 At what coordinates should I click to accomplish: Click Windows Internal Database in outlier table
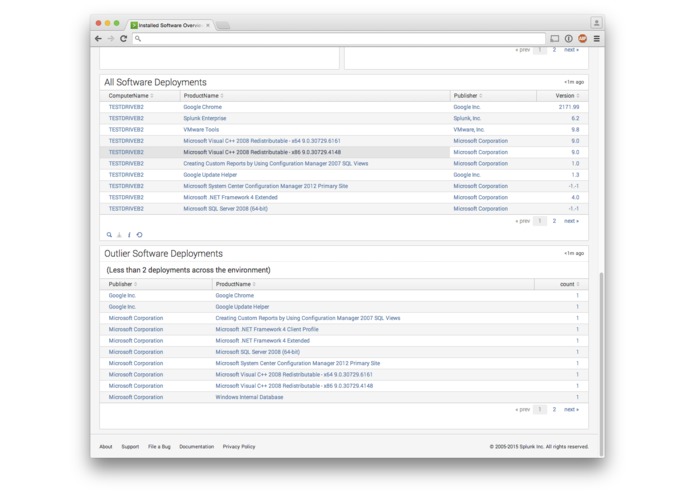point(249,397)
